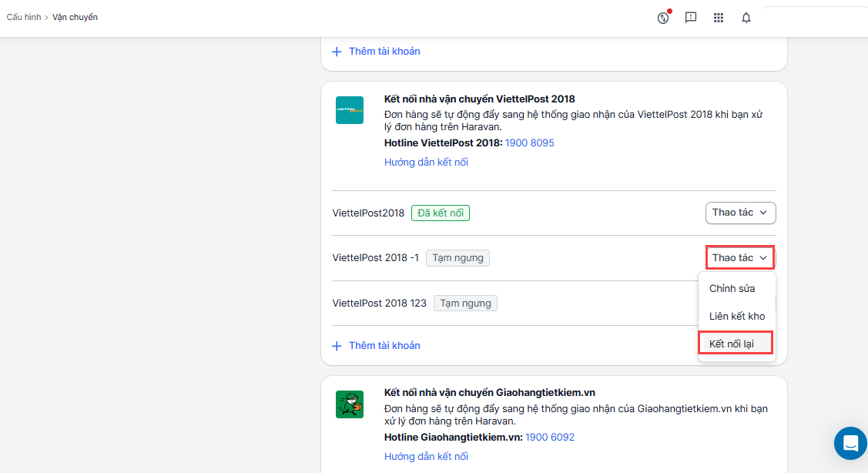
Task: Click the ViettelPost logo thumbnail
Action: point(349,110)
